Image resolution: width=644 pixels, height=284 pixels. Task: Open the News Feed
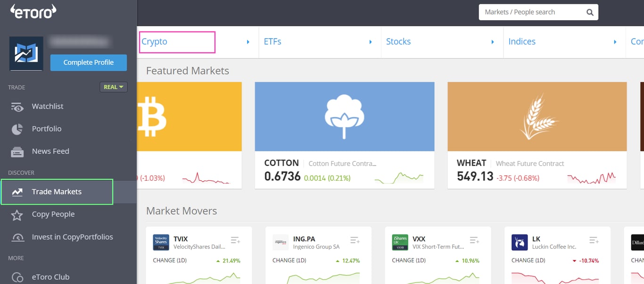50,151
